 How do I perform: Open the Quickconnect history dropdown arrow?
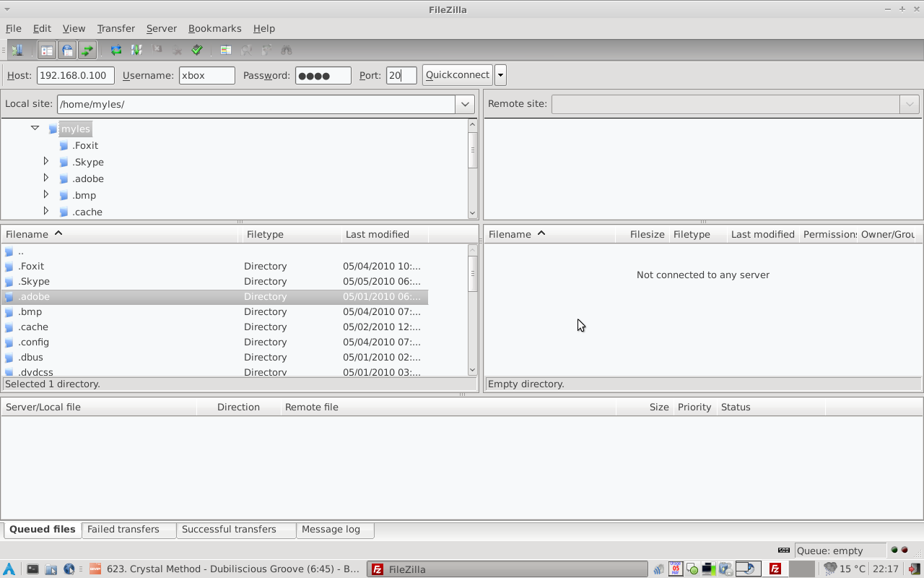(x=500, y=74)
